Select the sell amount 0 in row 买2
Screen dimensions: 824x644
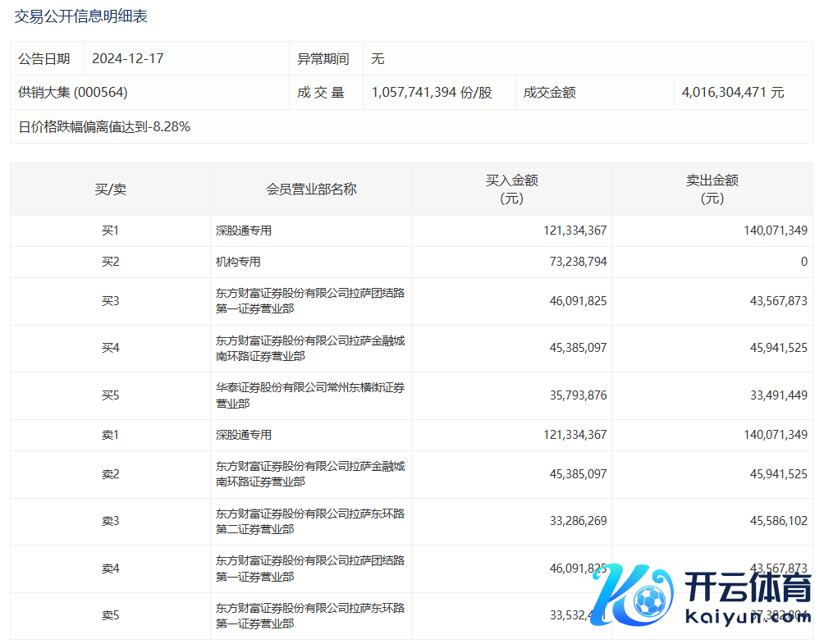coord(803,262)
